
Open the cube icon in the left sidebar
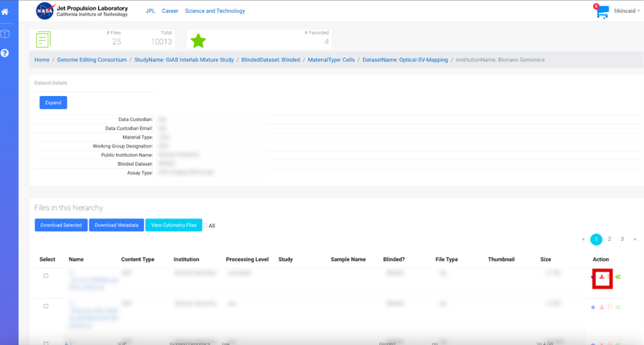[x=6, y=34]
